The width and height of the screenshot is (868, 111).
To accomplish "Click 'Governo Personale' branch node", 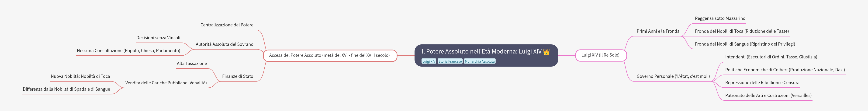I will tap(673, 76).
